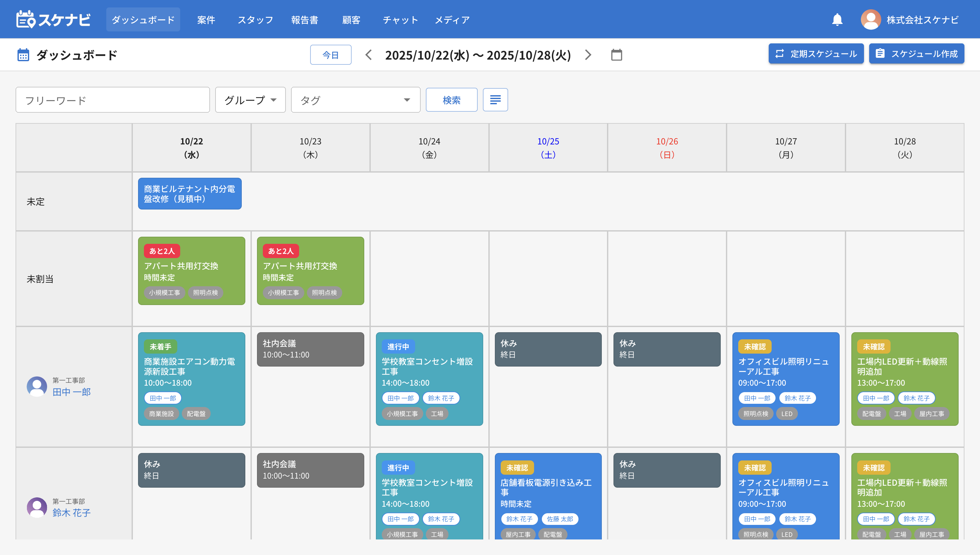Screen dimensions: 980x555
Task: Open 商業ビルテナント内分電盤改修 schedule card
Action: [x=190, y=194]
